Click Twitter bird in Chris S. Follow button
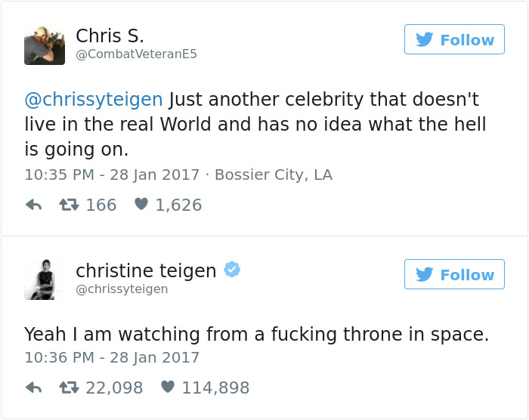The height and width of the screenshot is (420, 529). (x=425, y=39)
